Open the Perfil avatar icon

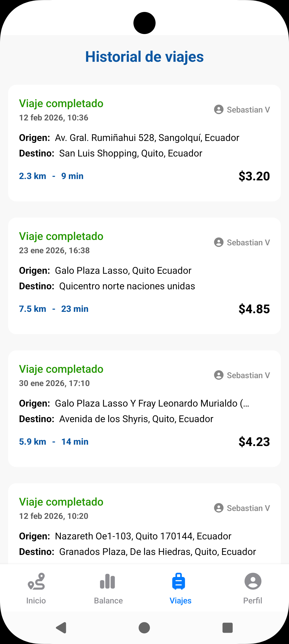[x=253, y=581]
